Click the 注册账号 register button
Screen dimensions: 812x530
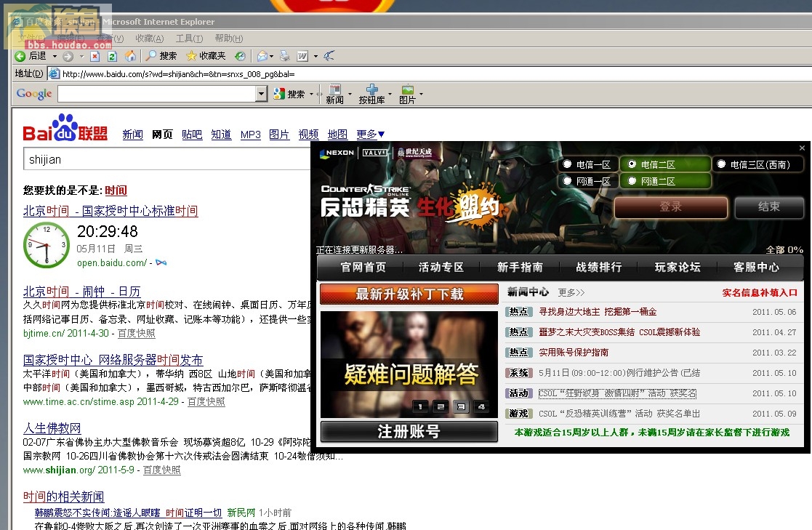tap(409, 432)
